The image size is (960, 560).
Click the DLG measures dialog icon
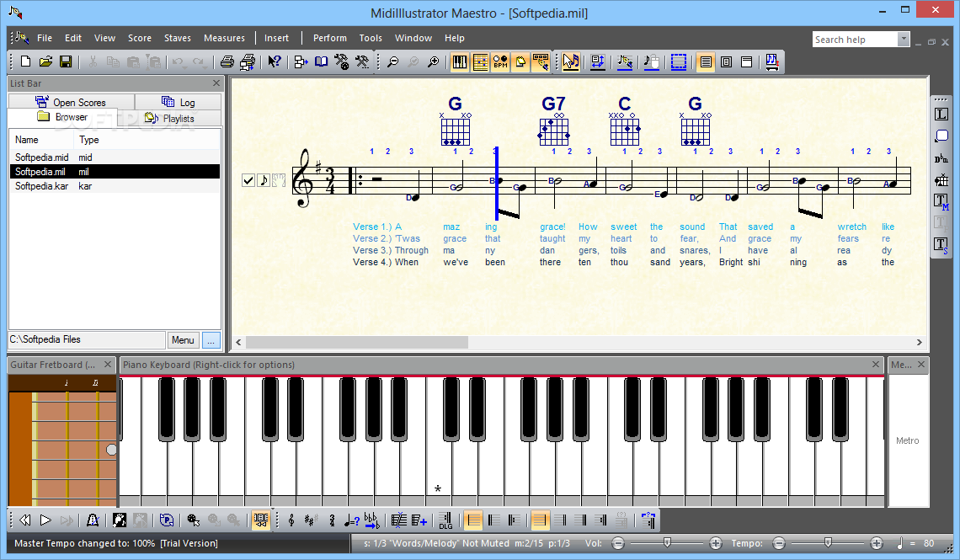(445, 520)
